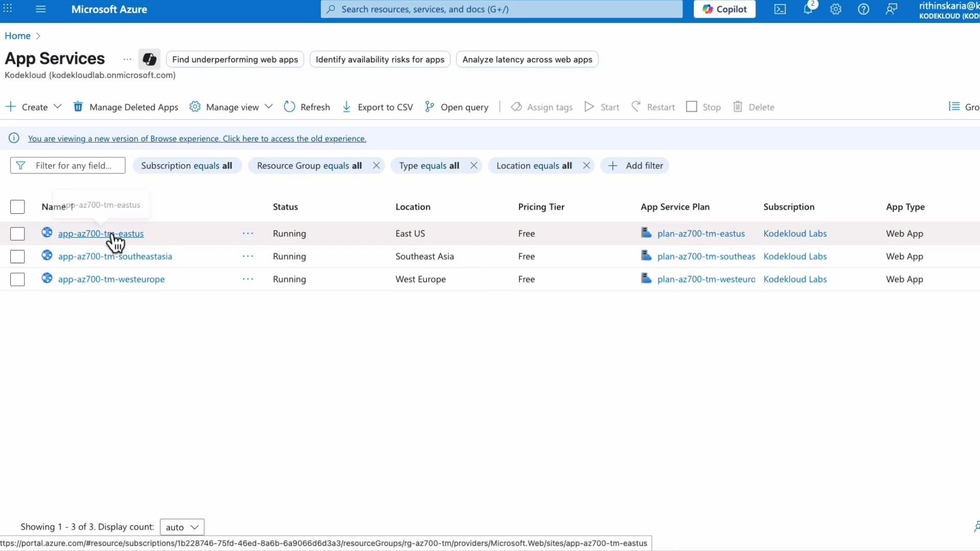This screenshot has height=551, width=980.
Task: Open portal settings gear
Action: pos(836,9)
